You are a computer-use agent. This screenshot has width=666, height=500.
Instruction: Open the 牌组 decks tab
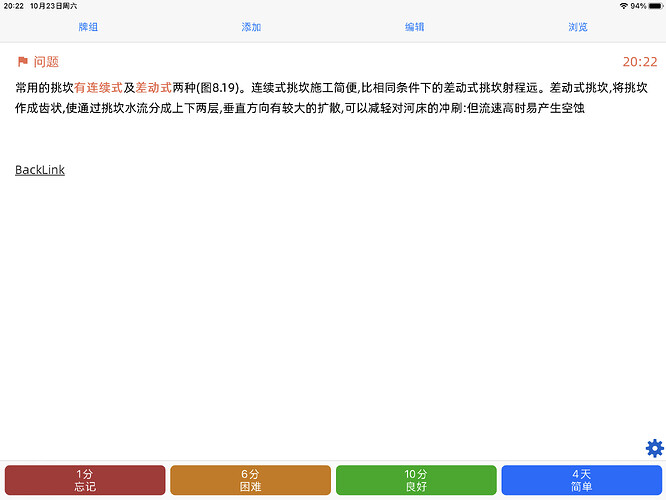coord(88,27)
